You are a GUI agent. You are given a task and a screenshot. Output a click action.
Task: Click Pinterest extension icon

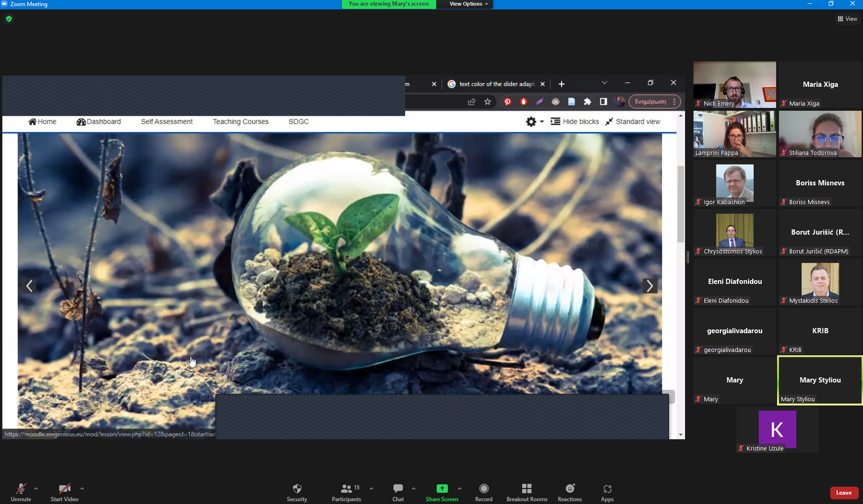coord(508,102)
